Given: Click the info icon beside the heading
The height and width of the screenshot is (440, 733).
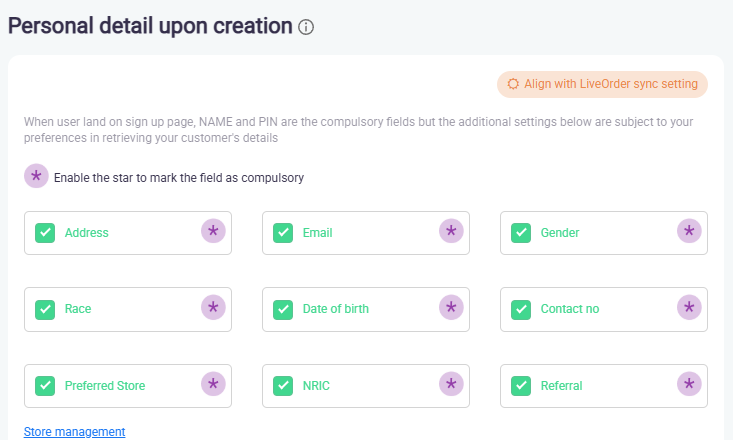Looking at the screenshot, I should click(x=306, y=27).
